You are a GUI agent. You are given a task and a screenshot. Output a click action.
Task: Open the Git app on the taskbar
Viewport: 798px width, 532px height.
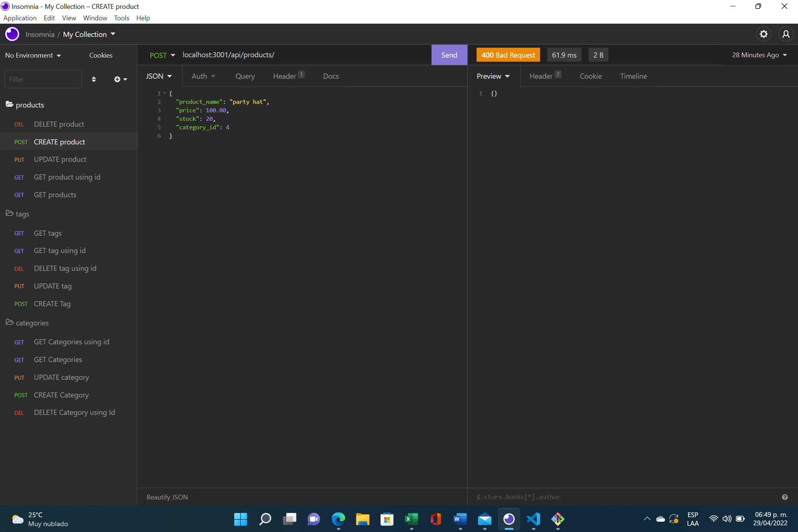pos(557,519)
